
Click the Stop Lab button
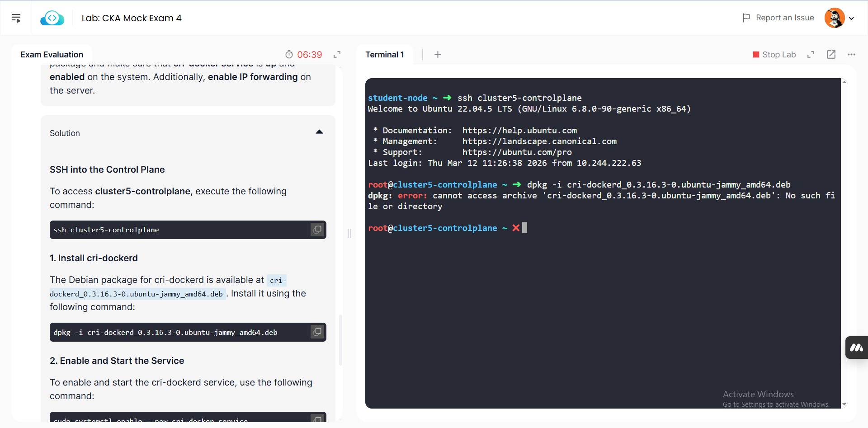tap(774, 55)
